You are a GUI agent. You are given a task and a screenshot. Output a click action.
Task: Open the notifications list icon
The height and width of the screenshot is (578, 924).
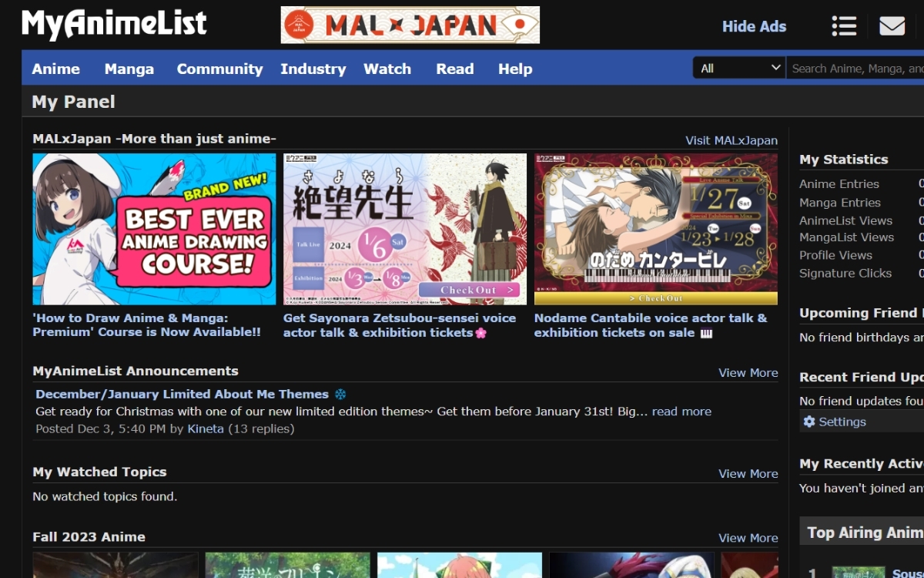click(x=843, y=25)
